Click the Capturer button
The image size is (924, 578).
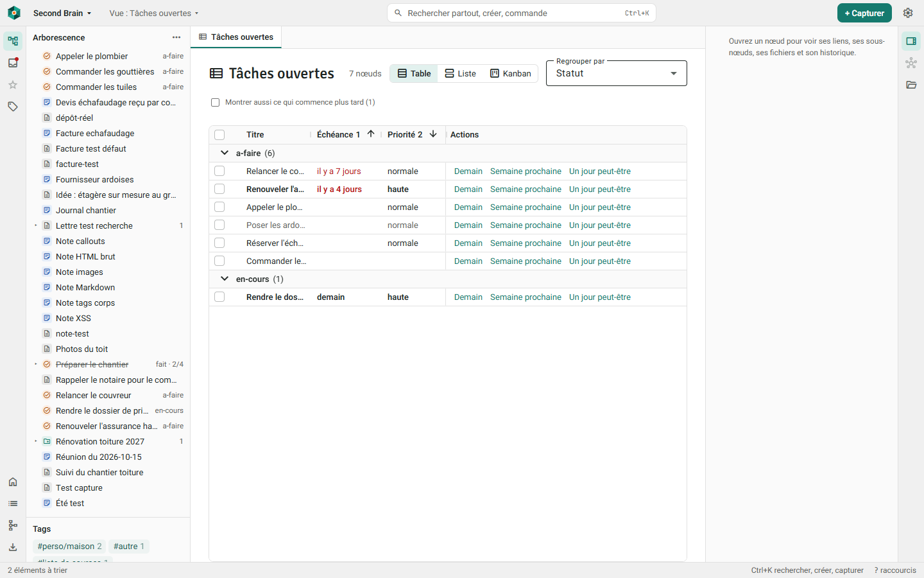[864, 13]
